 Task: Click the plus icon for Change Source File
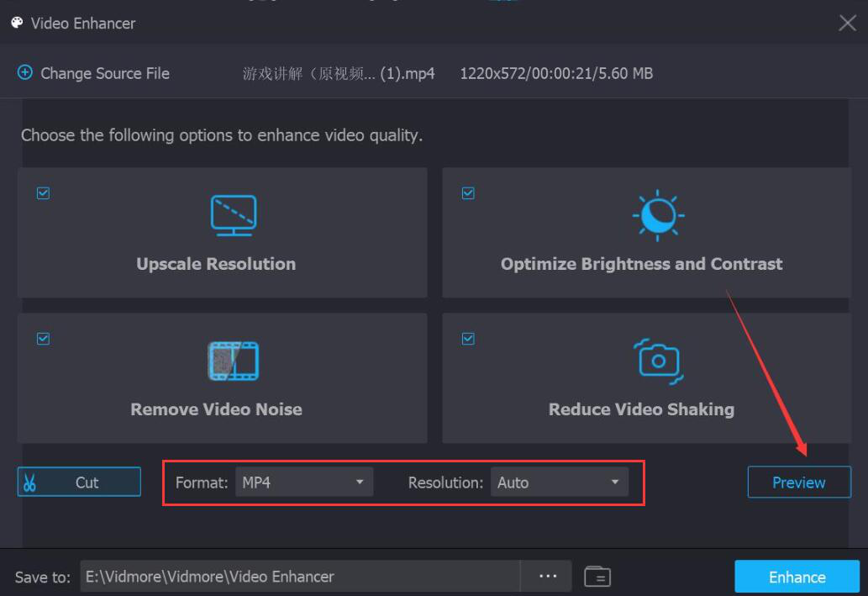(25, 72)
